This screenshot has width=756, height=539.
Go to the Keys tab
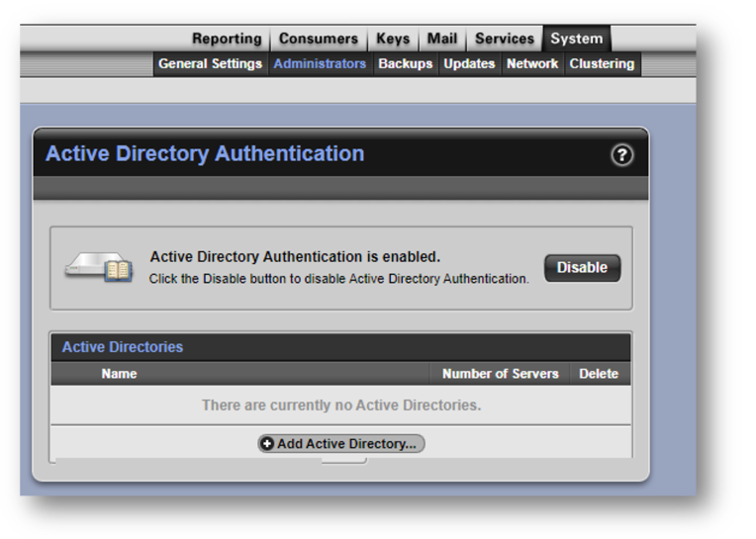pyautogui.click(x=393, y=39)
